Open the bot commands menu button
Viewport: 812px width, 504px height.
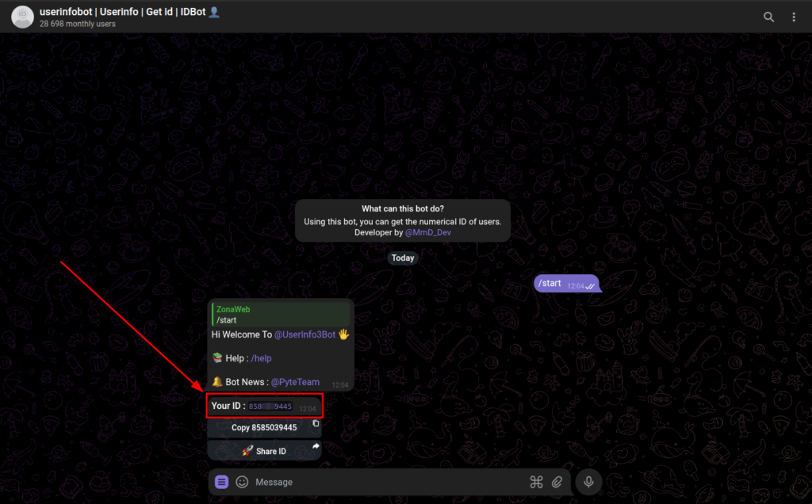coord(222,482)
